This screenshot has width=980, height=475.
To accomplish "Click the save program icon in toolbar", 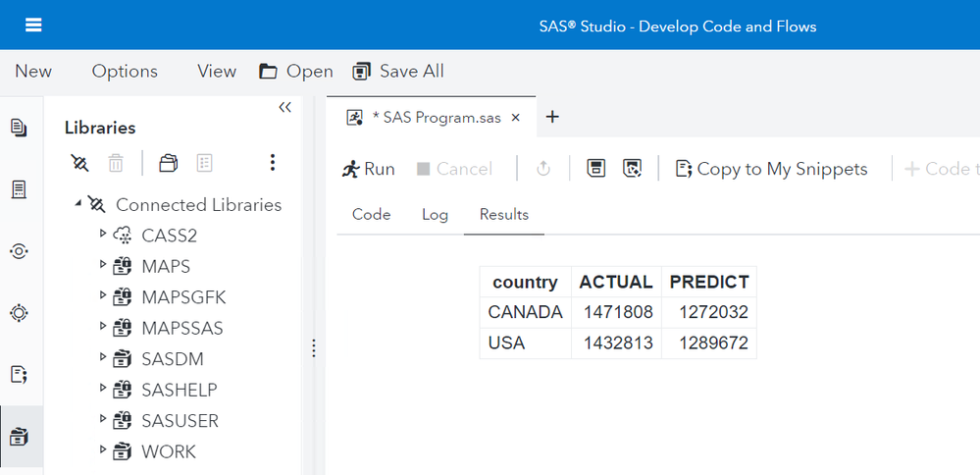I will [x=595, y=169].
